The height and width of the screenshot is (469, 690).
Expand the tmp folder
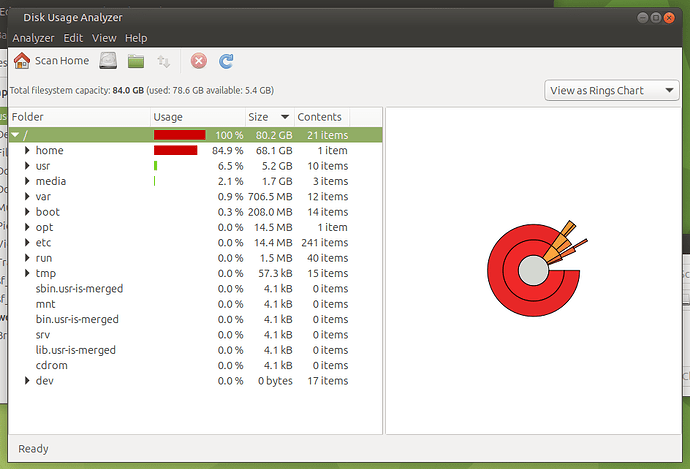27,273
